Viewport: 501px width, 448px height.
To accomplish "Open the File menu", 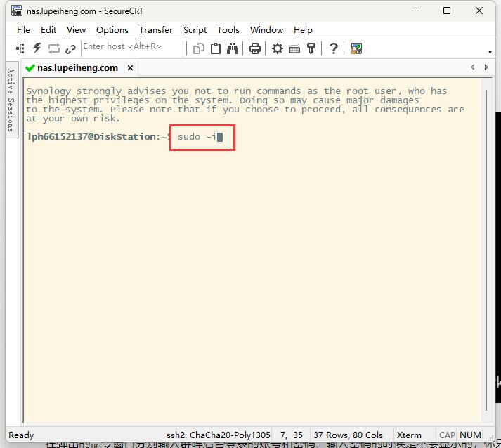I will 23,30.
